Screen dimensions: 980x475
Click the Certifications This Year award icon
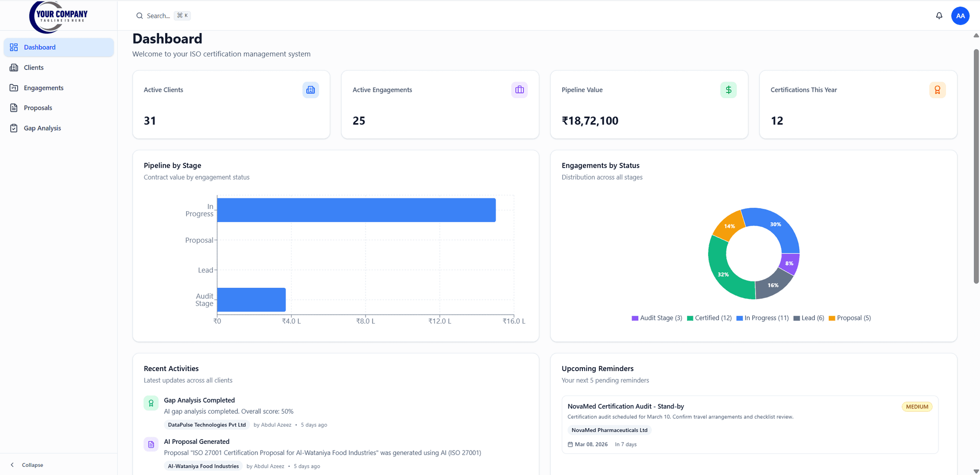(937, 90)
